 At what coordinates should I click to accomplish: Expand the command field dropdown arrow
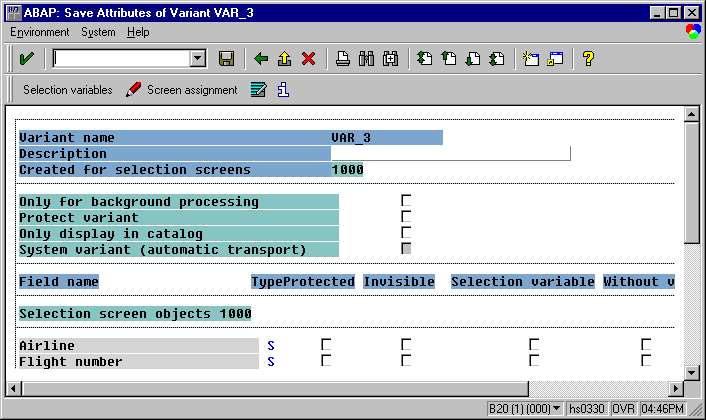click(x=197, y=59)
